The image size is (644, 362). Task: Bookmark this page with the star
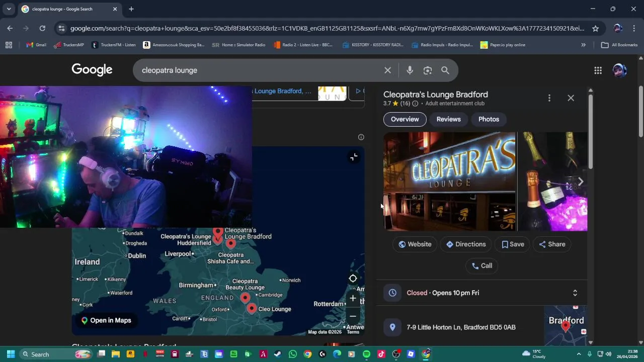pyautogui.click(x=596, y=28)
